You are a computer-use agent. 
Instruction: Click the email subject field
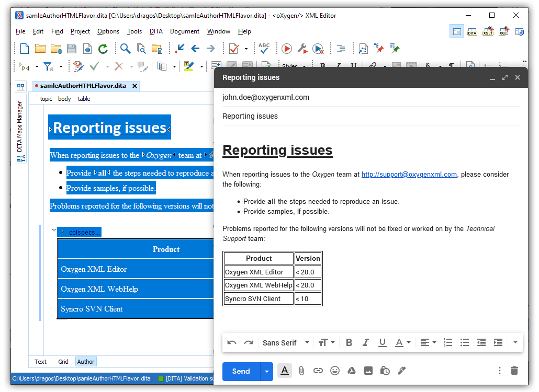[370, 117]
